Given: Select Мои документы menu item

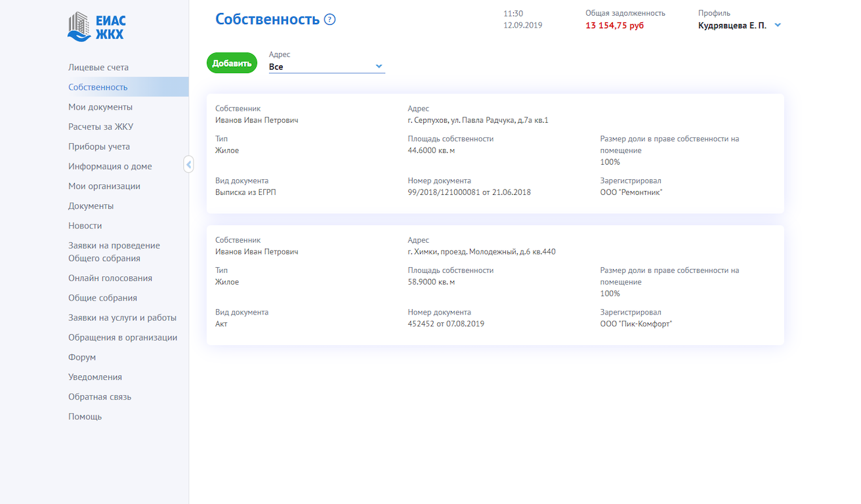Looking at the screenshot, I should pos(100,107).
